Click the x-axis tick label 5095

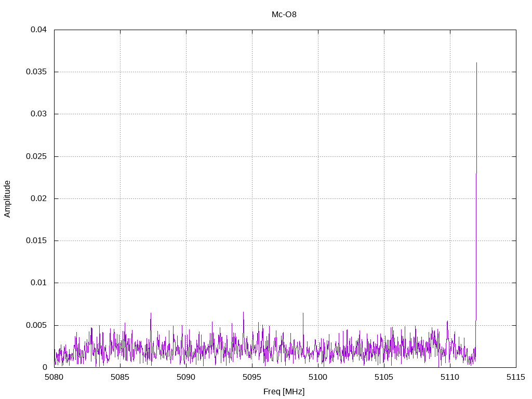coord(252,377)
